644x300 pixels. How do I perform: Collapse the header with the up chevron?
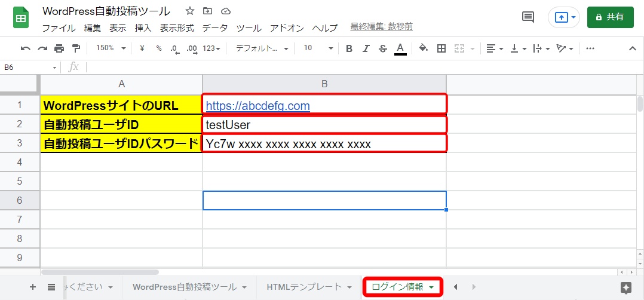click(633, 48)
